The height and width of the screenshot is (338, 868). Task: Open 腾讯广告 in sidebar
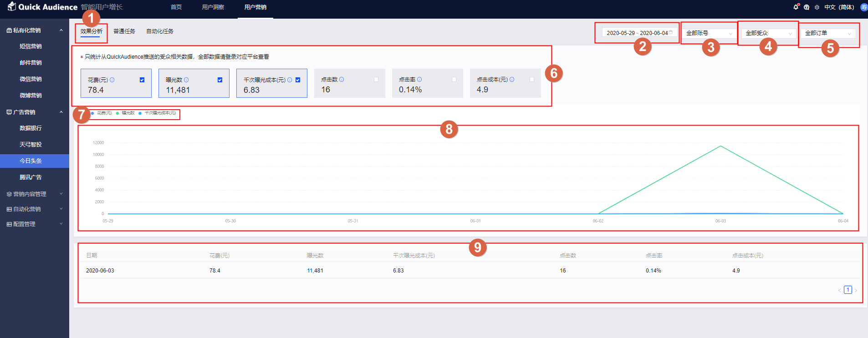coord(31,177)
